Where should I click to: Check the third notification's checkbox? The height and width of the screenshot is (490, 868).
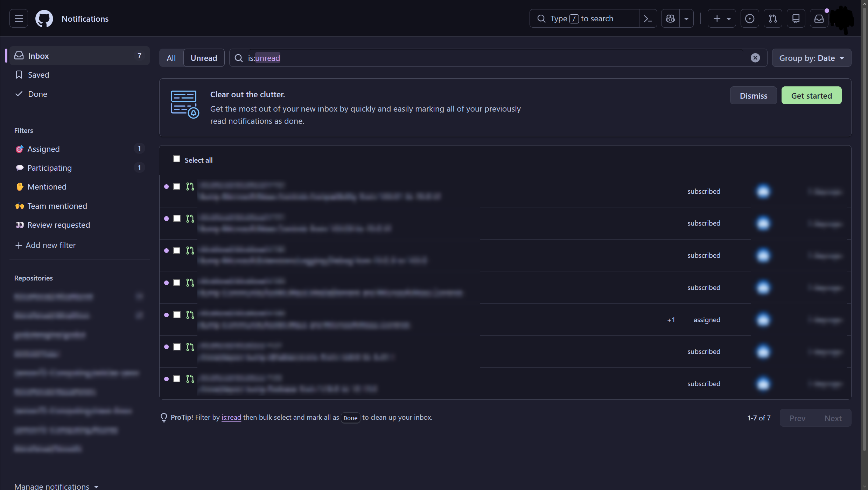click(177, 250)
